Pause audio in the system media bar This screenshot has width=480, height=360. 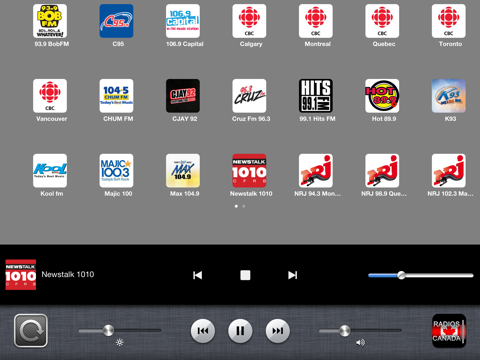click(240, 331)
